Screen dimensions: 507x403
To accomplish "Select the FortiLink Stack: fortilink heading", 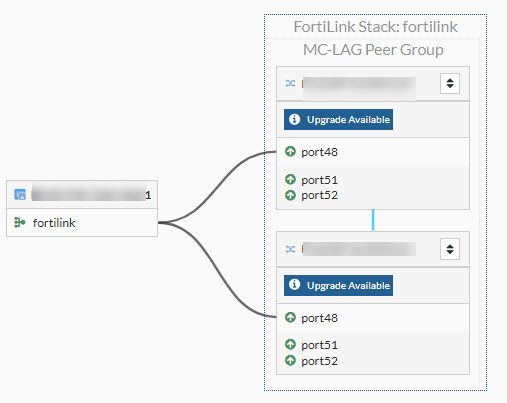I will (x=375, y=27).
